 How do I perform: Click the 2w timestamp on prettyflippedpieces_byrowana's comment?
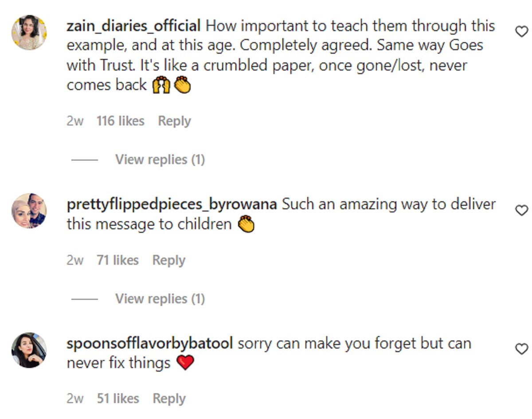[x=75, y=260]
